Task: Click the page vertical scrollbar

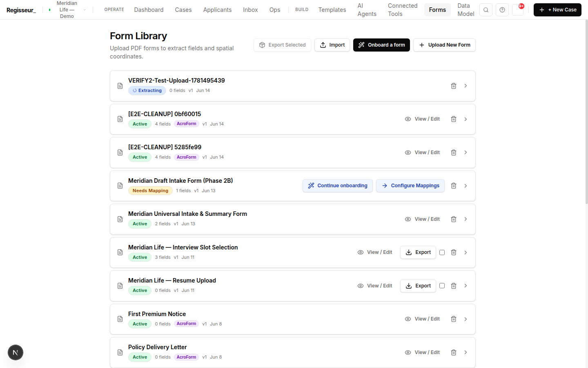Action: pos(586,112)
